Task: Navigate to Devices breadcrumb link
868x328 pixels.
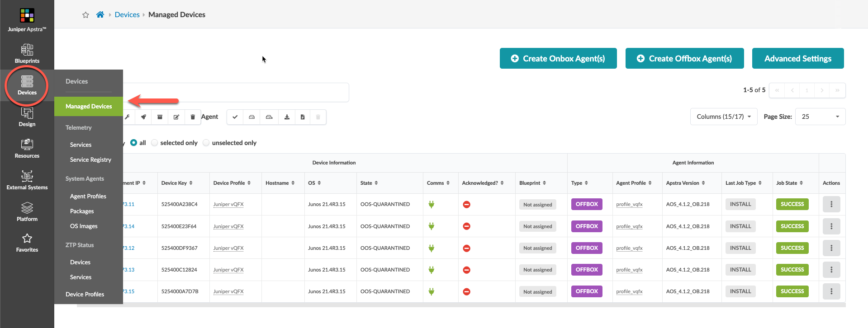Action: pyautogui.click(x=127, y=14)
